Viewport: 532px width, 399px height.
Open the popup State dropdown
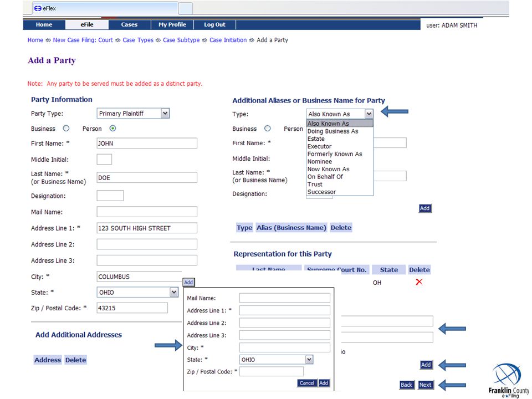pos(276,360)
